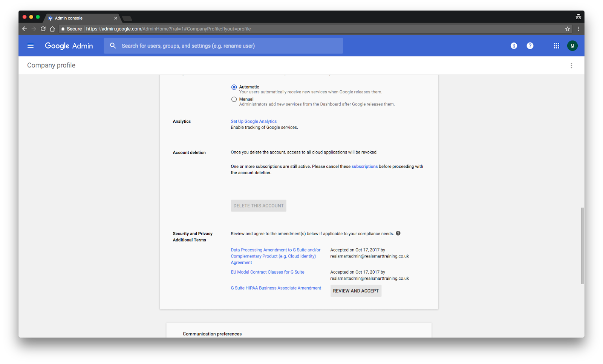This screenshot has height=364, width=603.
Task: Click the Analytics section label
Action: (x=182, y=122)
